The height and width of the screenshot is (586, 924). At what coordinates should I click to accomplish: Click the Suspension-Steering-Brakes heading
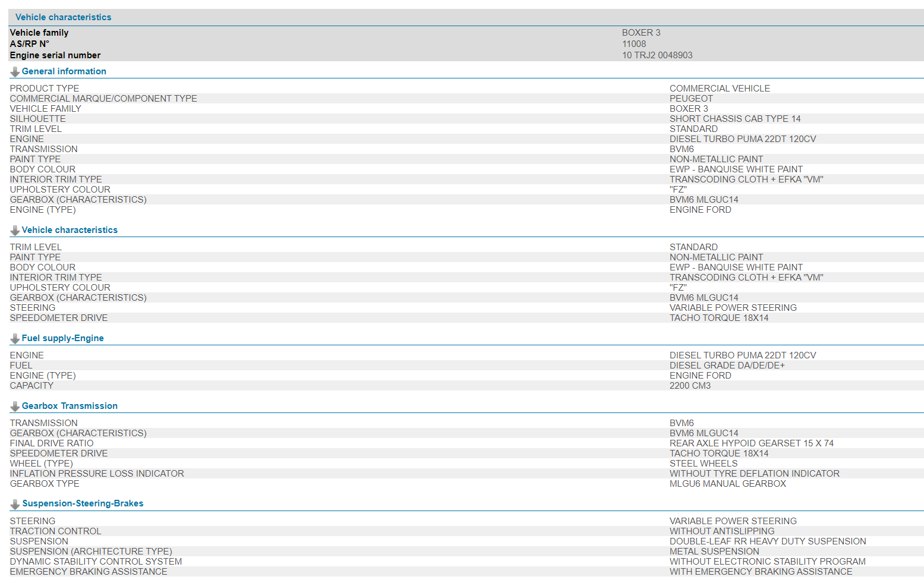tap(83, 503)
